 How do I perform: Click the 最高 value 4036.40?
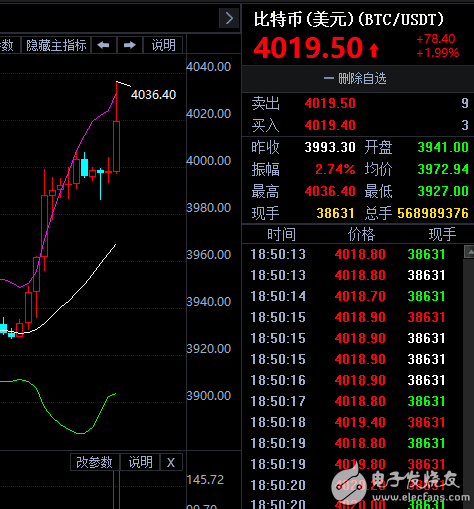330,191
